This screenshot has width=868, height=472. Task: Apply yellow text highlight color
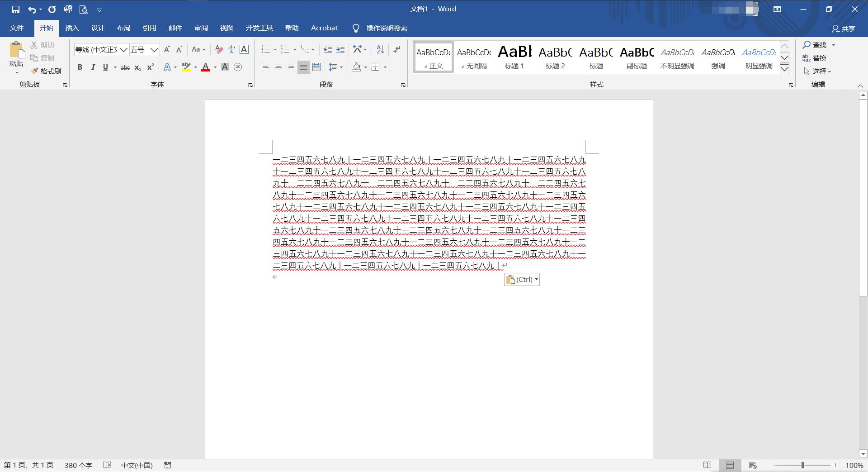(186, 67)
